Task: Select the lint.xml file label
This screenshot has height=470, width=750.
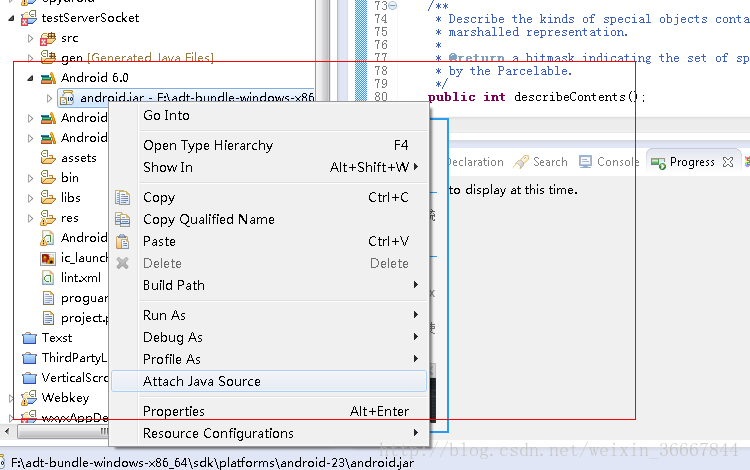Action: 81,278
